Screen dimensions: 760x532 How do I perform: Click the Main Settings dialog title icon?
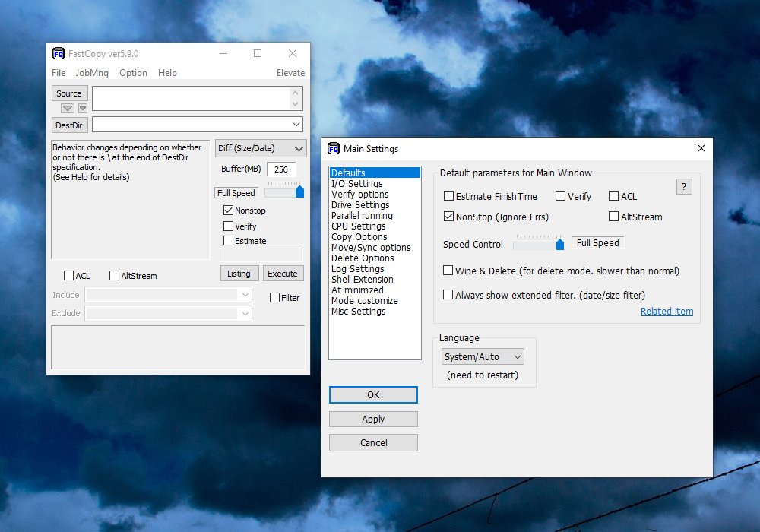click(334, 148)
